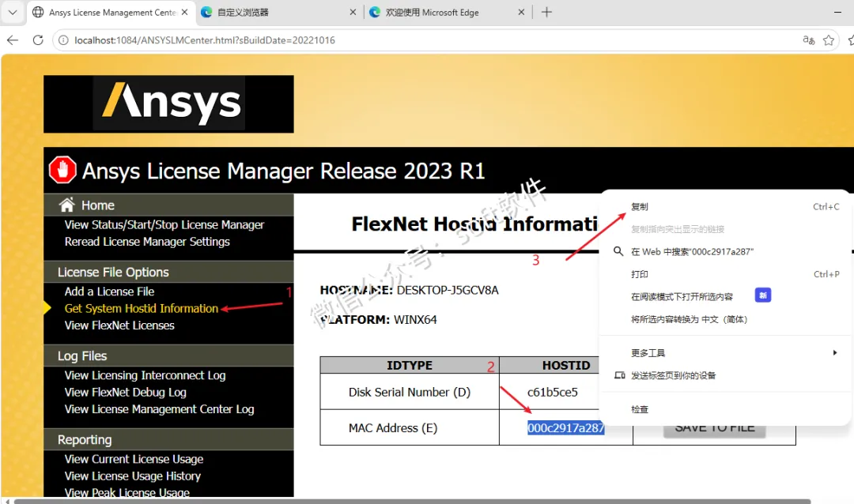
Task: Choose 打印 from the context menu
Action: coord(640,274)
